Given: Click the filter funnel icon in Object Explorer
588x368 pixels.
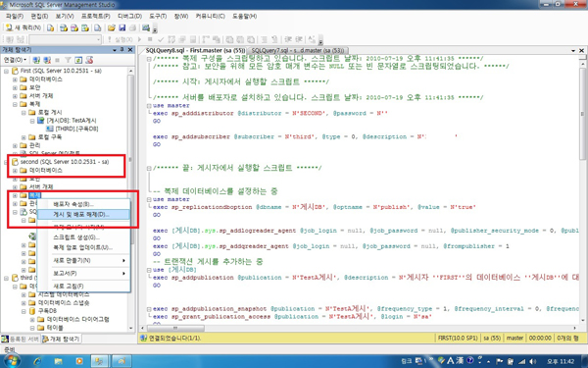Looking at the screenshot, I should (68, 60).
